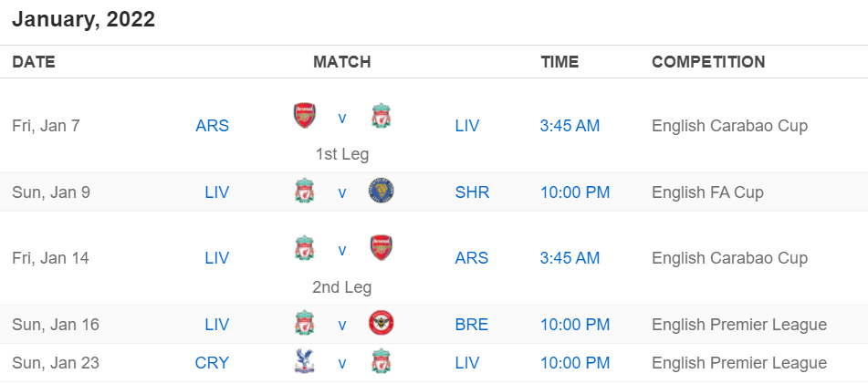The width and height of the screenshot is (868, 384).
Task: Click the Liverpool crest in Jan 23 match
Action: (381, 361)
